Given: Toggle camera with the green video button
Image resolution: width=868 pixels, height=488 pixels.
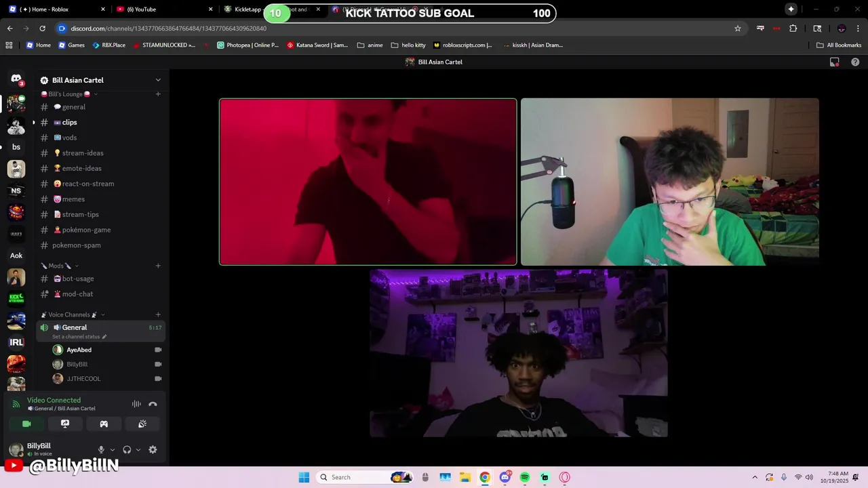Looking at the screenshot, I should pyautogui.click(x=26, y=424).
